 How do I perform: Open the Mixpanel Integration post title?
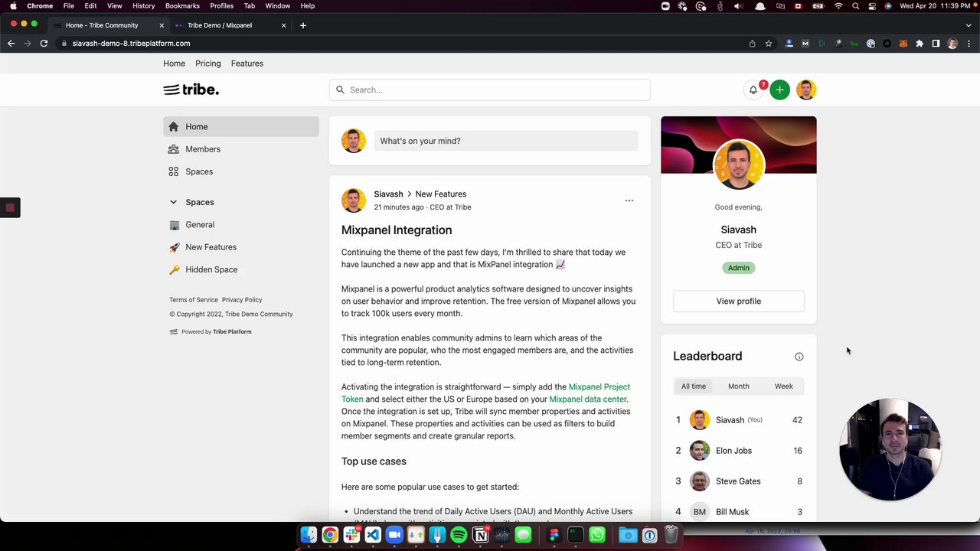[397, 230]
